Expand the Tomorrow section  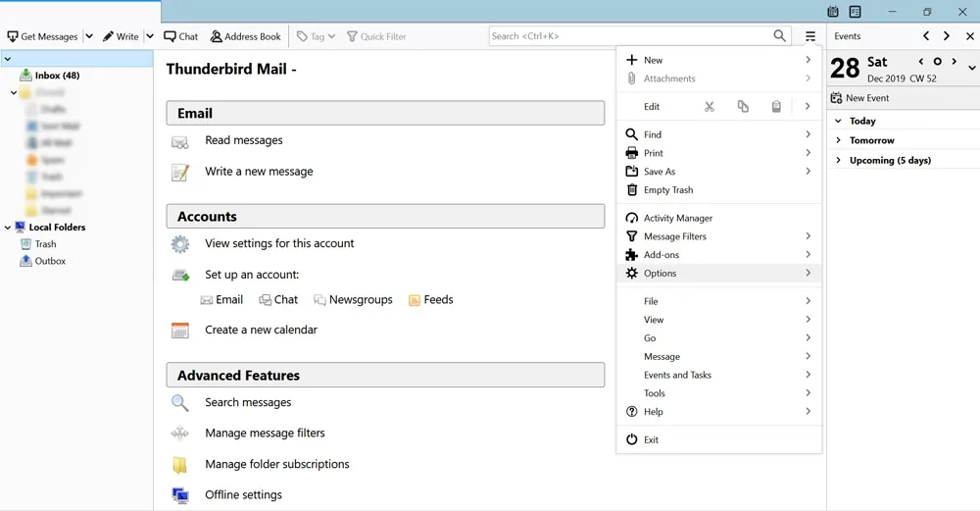coord(838,140)
